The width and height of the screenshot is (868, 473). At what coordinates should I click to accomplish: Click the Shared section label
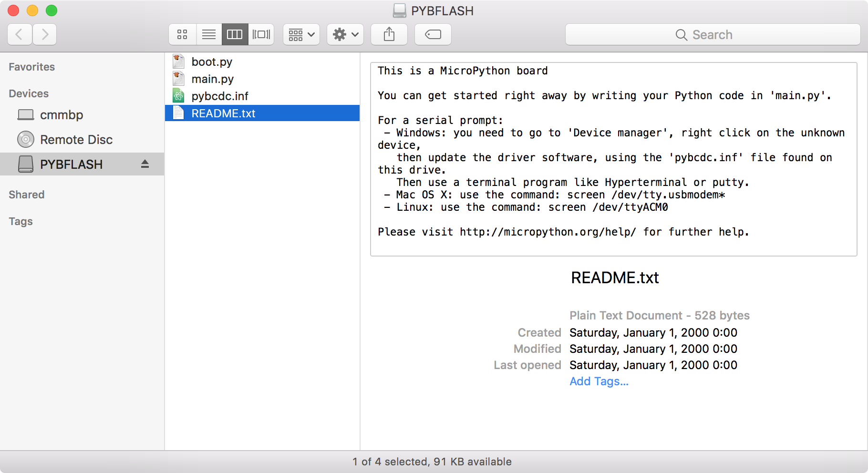tap(26, 195)
